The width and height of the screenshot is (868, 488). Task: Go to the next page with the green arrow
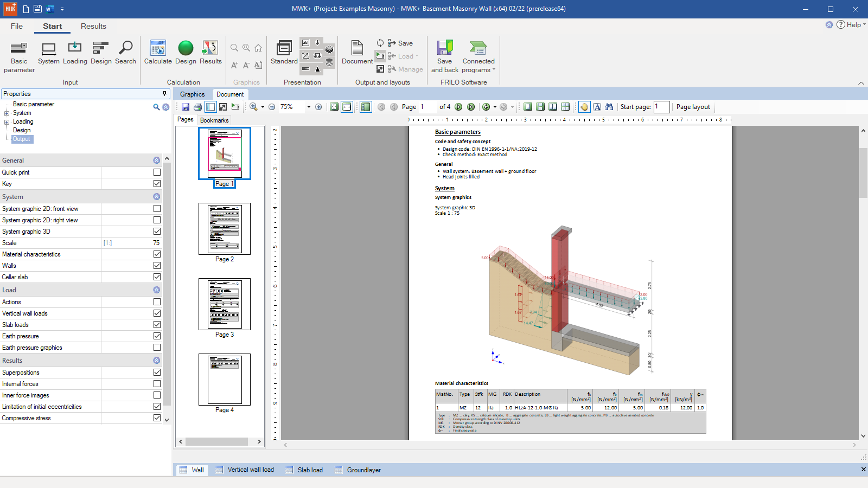coord(458,107)
